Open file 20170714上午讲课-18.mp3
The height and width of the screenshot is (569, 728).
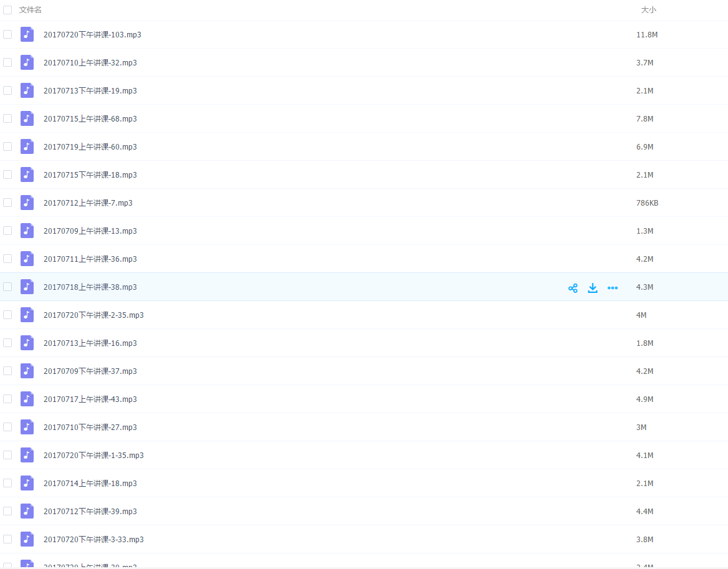(90, 484)
